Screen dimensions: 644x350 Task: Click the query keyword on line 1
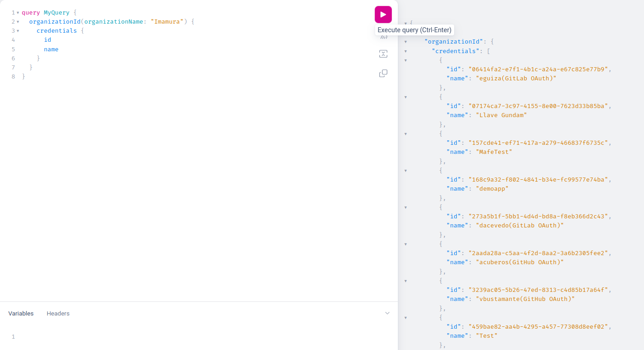coord(31,12)
